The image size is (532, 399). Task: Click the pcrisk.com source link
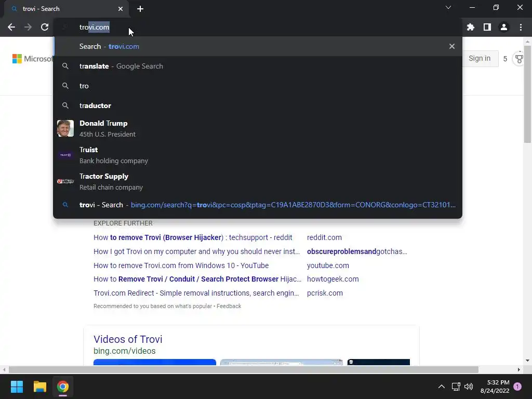pyautogui.click(x=325, y=293)
